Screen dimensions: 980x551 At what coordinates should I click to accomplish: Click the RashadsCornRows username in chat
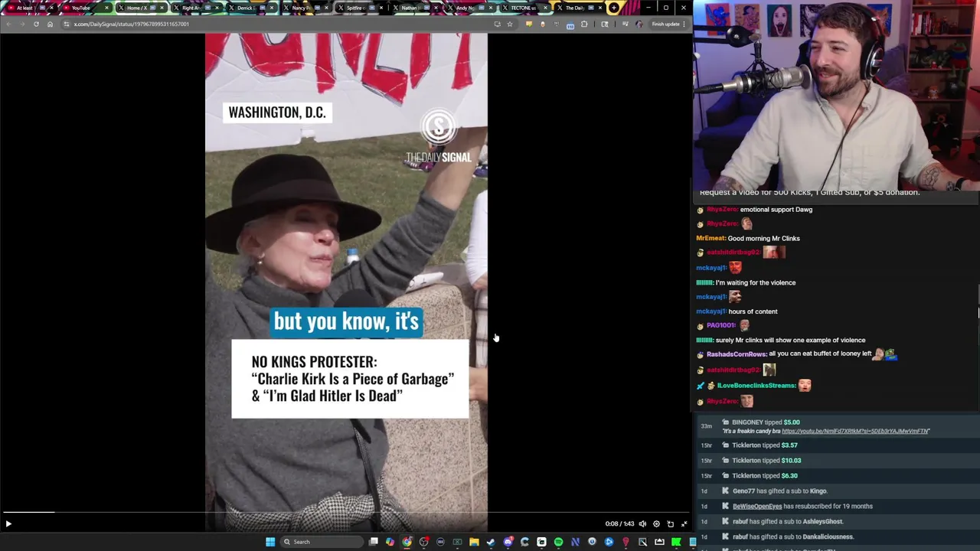tap(736, 354)
